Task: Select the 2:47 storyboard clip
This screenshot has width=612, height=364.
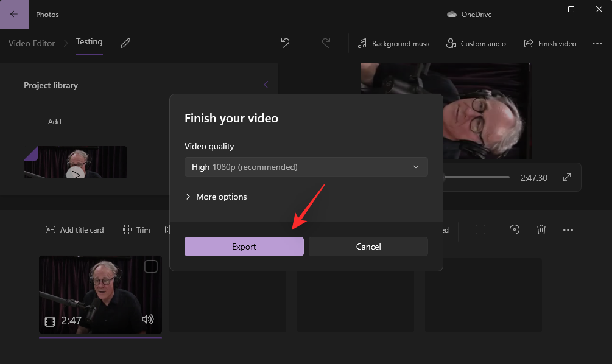Action: 100,295
